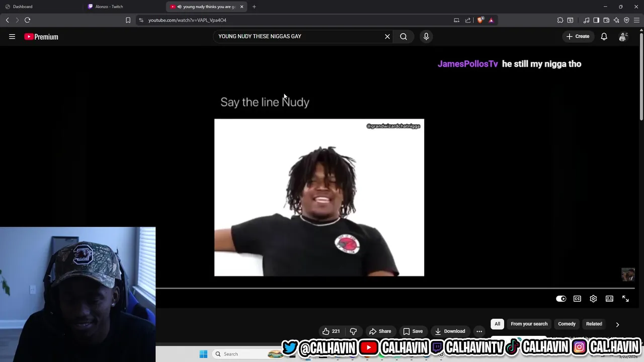Open the YouTube hamburger guide menu
This screenshot has width=644, height=362.
click(x=12, y=36)
